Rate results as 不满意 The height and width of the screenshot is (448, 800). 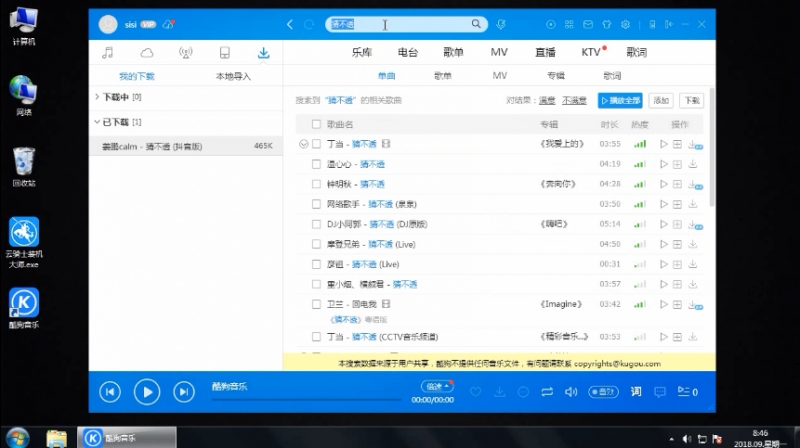click(574, 101)
